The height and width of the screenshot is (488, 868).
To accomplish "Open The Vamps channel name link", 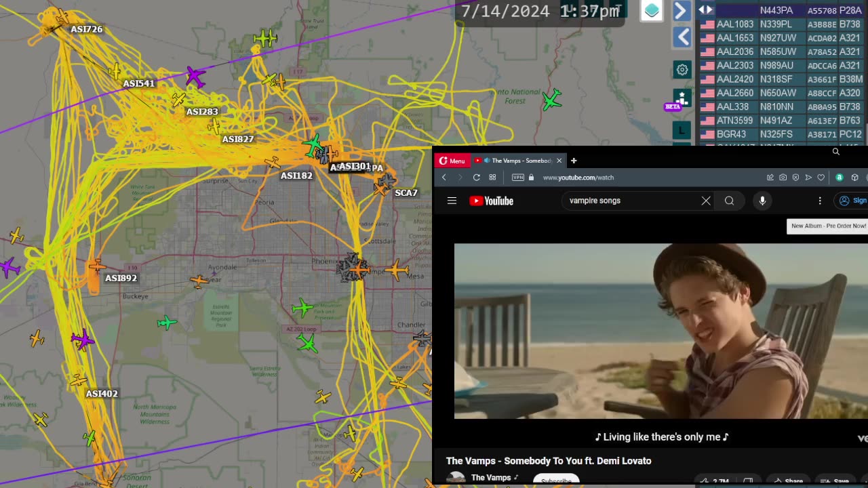I will 491,478.
